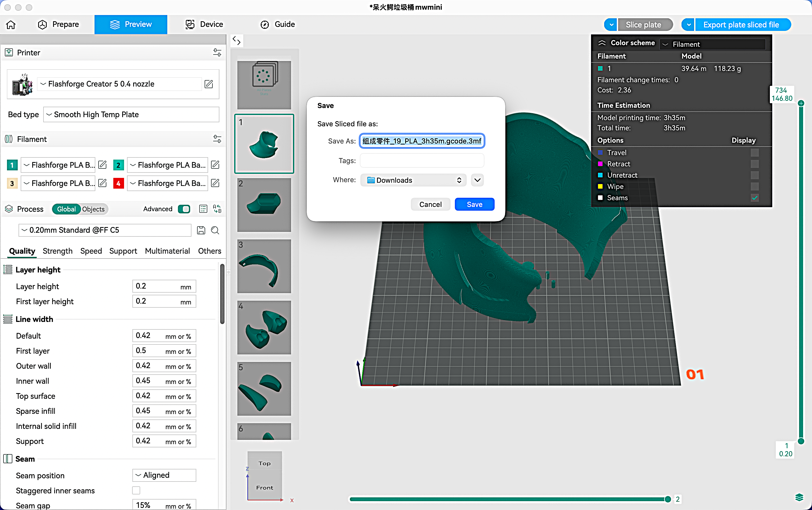Save the 0.20mm Standard process preset
Screen dimensions: 812x510
[x=201, y=230]
